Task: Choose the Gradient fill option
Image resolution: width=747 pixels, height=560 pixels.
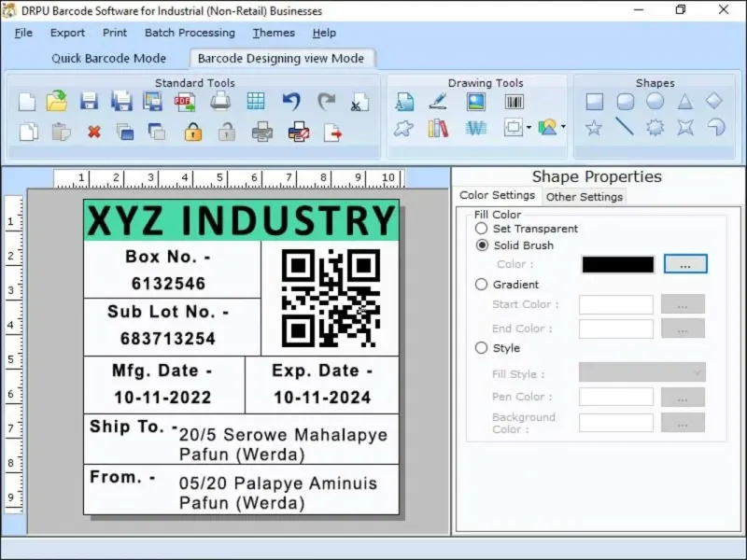Action: (482, 285)
